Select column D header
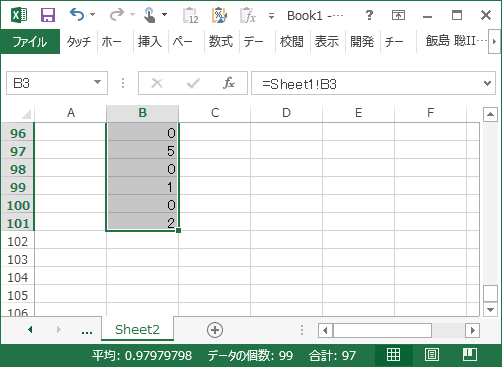Viewport: 502px width, 367px height. [x=286, y=113]
